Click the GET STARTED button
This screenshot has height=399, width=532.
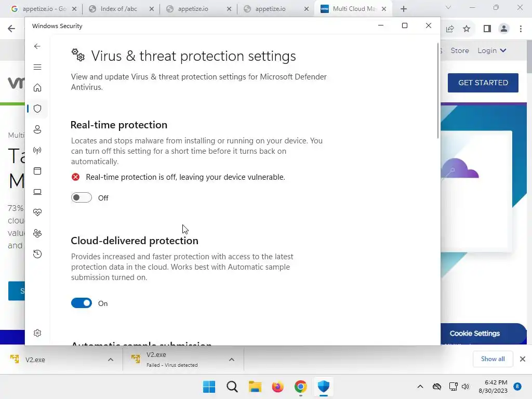coord(483,83)
